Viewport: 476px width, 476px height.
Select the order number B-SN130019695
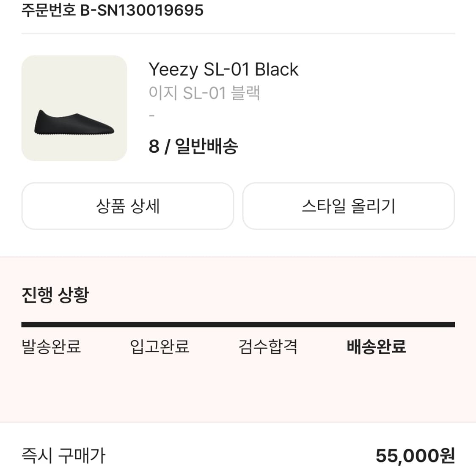coord(142,10)
